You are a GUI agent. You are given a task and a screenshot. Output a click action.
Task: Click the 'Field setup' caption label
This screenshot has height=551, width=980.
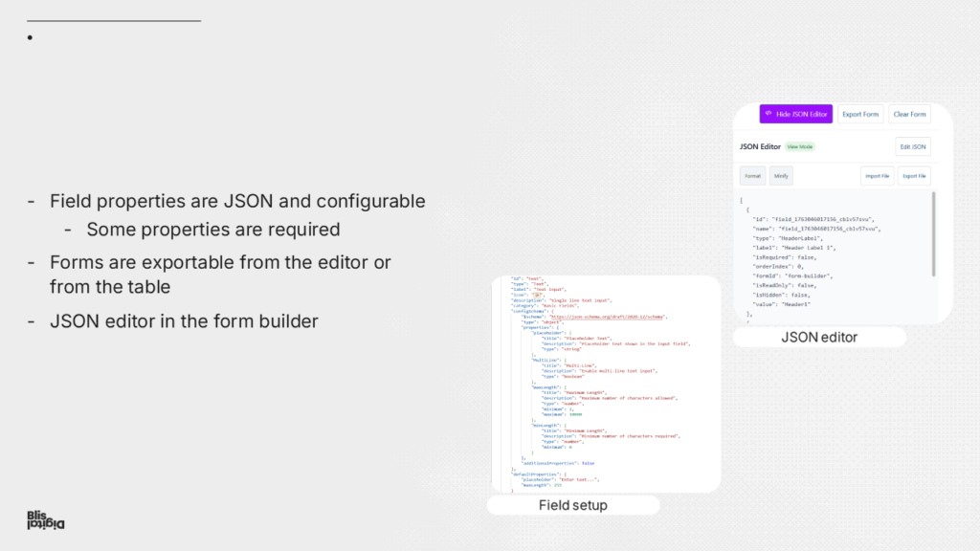(x=572, y=505)
